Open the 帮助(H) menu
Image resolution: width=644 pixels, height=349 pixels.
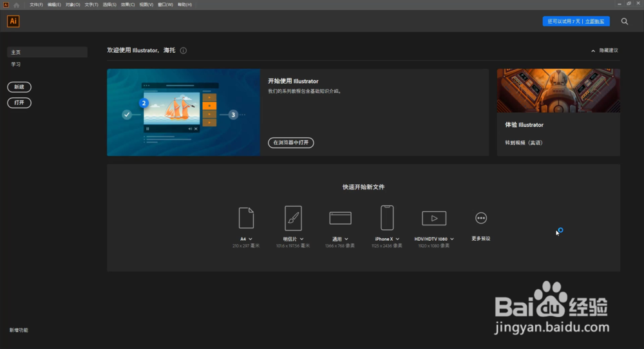[x=185, y=5]
